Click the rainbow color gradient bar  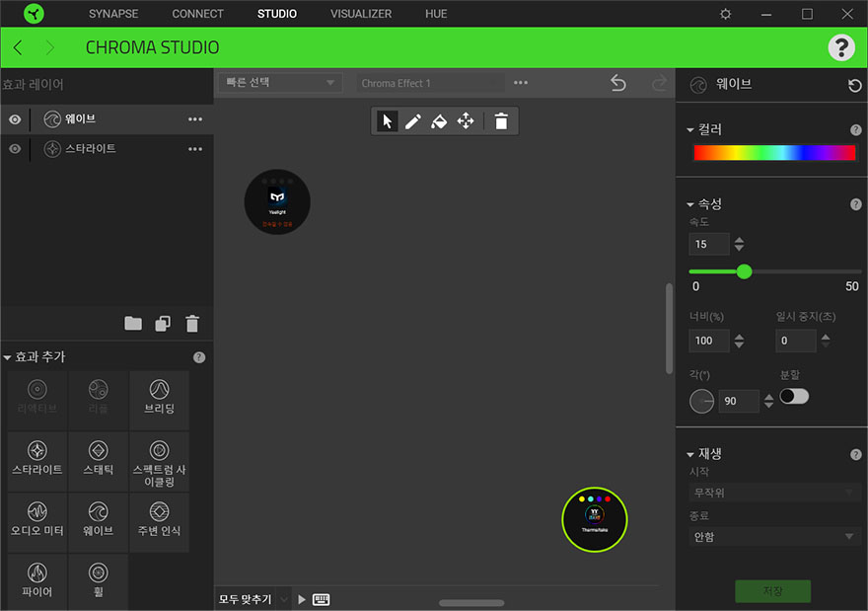pos(774,152)
